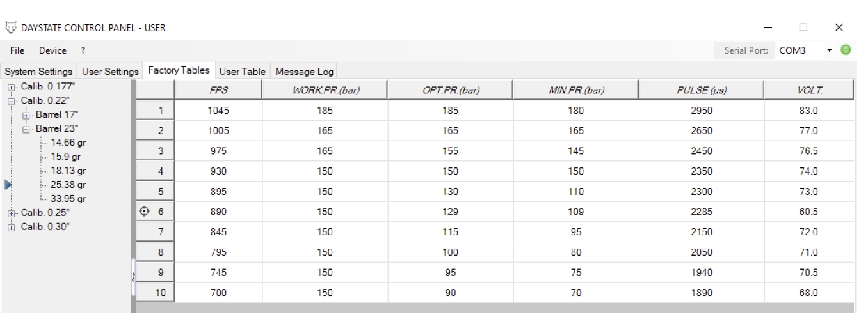
Task: Click the green connection status indicator
Action: click(847, 50)
